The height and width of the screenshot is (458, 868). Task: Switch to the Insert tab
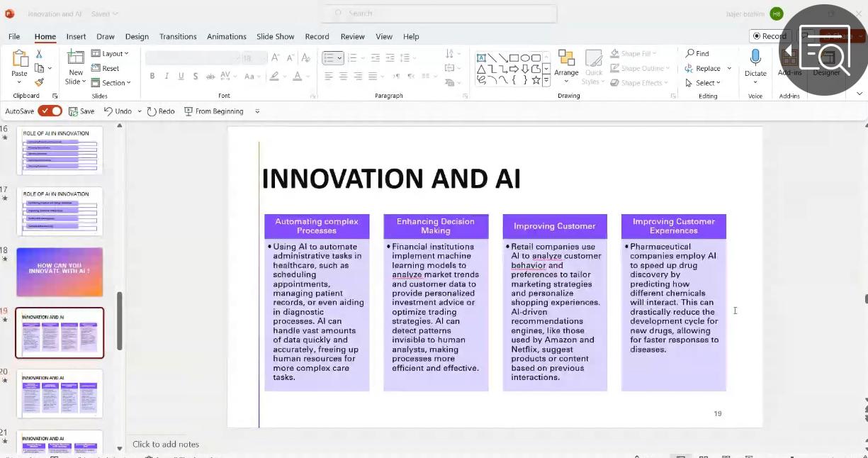click(76, 36)
